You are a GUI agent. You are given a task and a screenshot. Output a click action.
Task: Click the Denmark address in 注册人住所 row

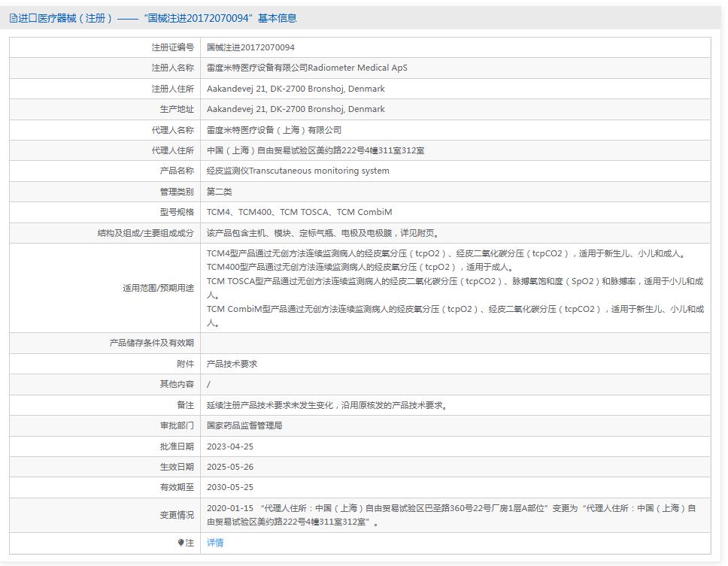point(297,88)
